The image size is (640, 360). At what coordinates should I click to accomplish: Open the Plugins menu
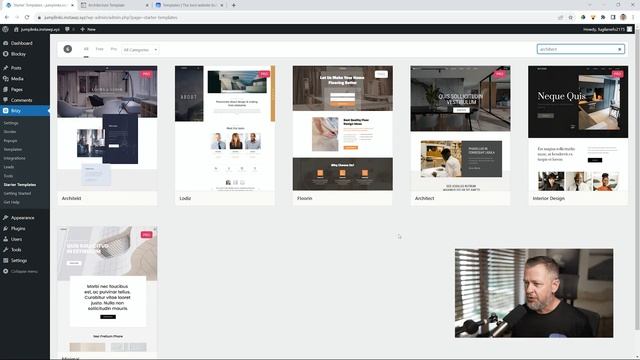(x=18, y=229)
